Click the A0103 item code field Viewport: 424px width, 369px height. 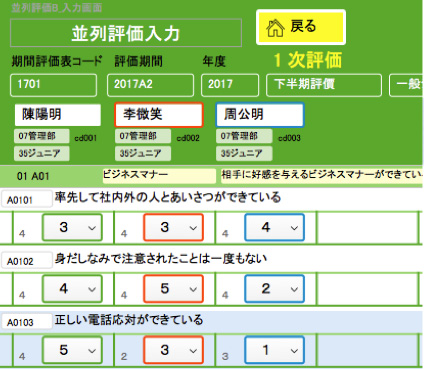pos(27,322)
